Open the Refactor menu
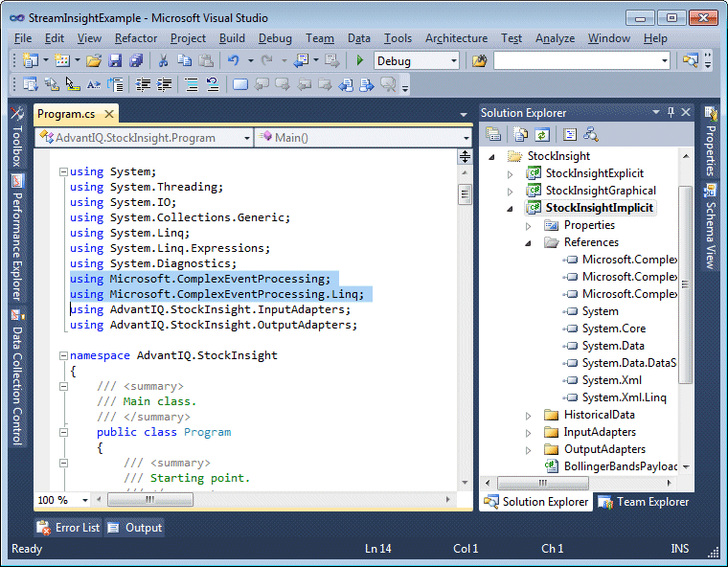Screen dimensions: 728x567 pos(136,38)
